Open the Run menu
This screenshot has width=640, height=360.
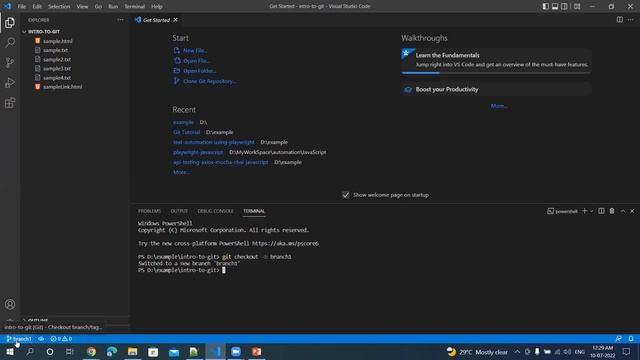[x=113, y=7]
